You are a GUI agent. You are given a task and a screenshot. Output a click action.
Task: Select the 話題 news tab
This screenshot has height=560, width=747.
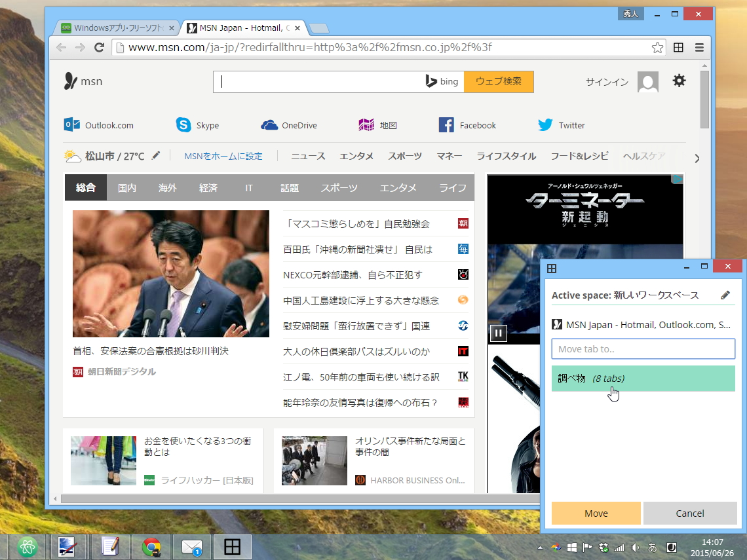coord(289,187)
